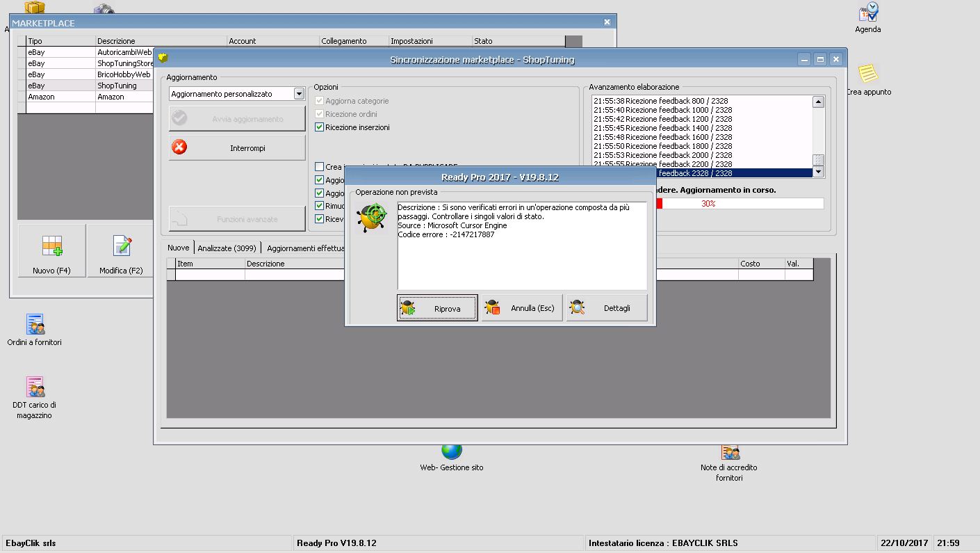Image resolution: width=980 pixels, height=553 pixels.
Task: Open the Aggiornamenti effettuati tab
Action: tap(306, 248)
